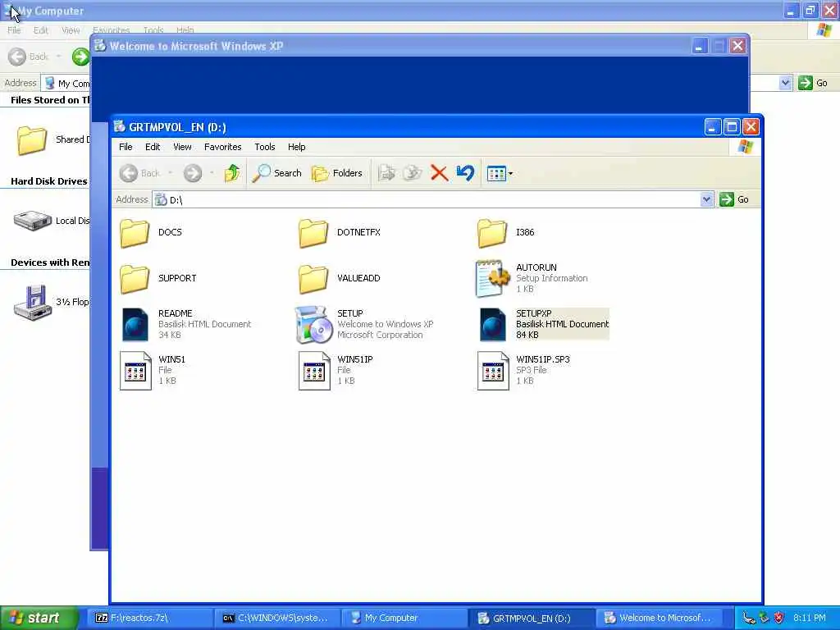Select the SETUP Welcome to Windows XP icon
Viewport: 840px width, 630px height.
pyautogui.click(x=313, y=325)
